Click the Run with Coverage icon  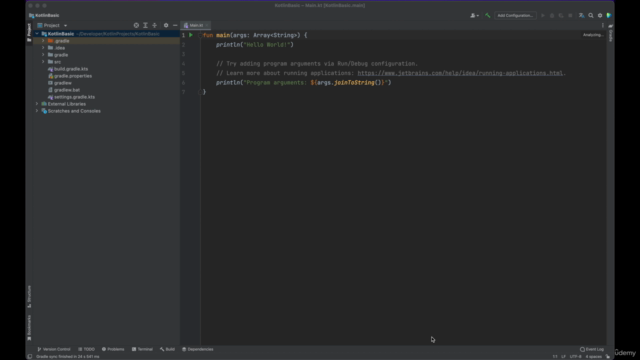click(561, 16)
